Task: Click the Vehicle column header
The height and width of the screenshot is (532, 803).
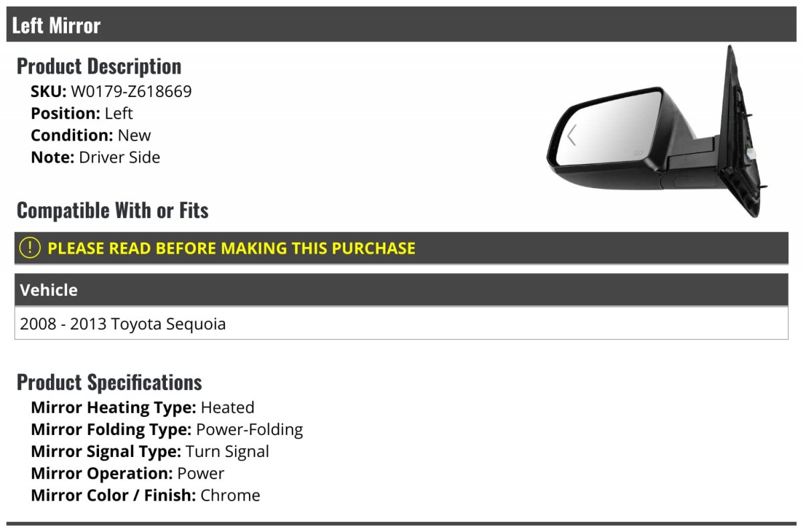Action: coord(401,290)
